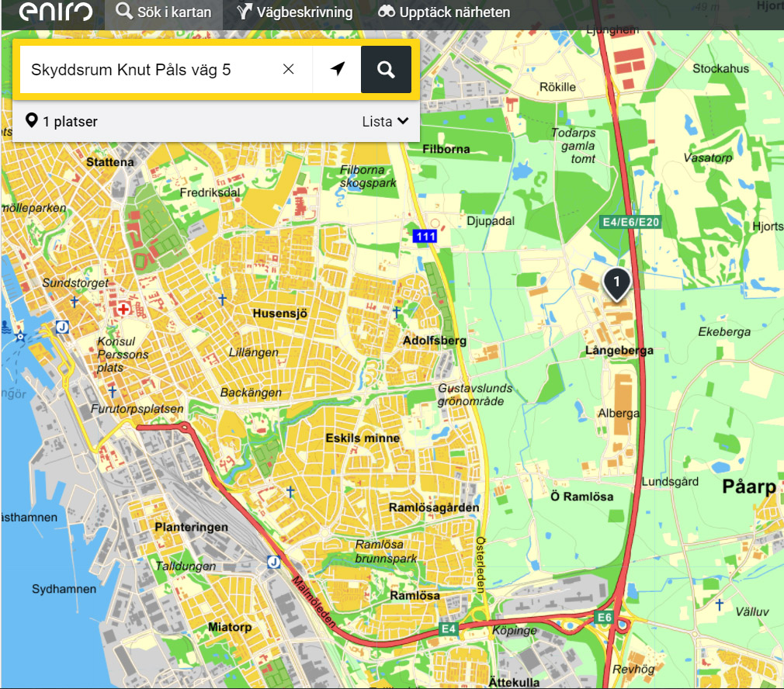The image size is (784, 689).
Task: Switch to Vägbeskrivning tab
Action: tap(295, 12)
